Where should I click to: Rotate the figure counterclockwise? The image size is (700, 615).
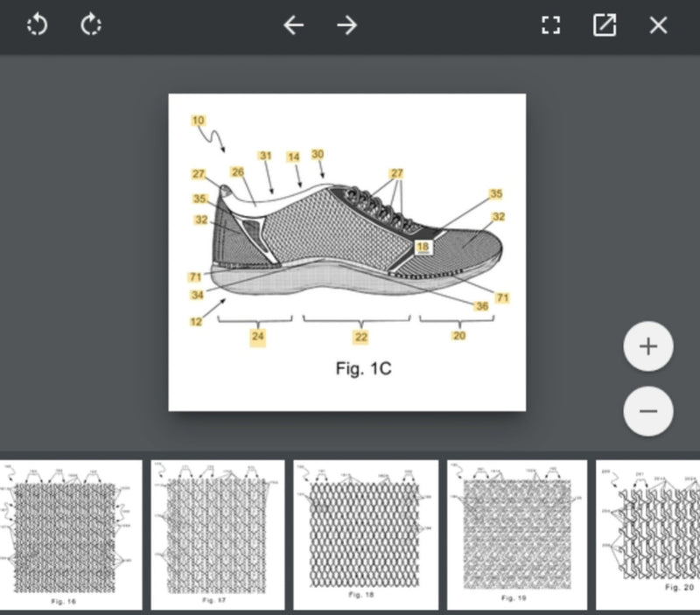(x=36, y=25)
